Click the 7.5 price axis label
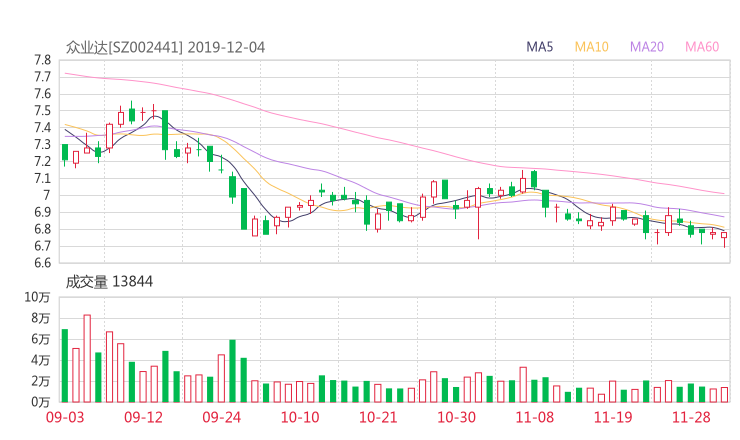The width and height of the screenshot is (740, 440). click(x=42, y=111)
